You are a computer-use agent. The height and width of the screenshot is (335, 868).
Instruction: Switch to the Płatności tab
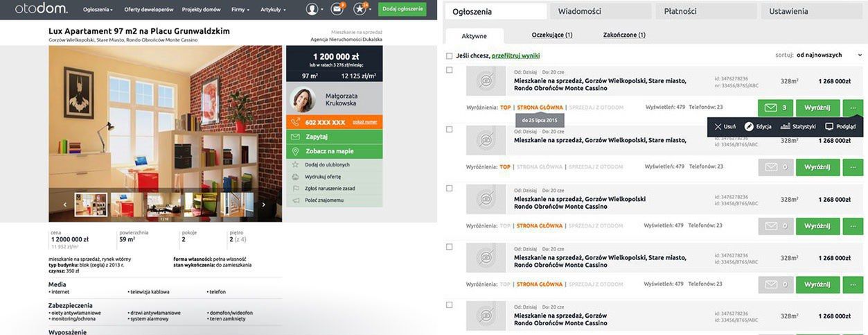[x=706, y=11]
